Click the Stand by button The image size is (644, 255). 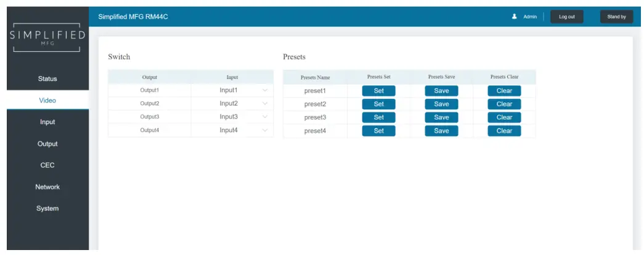coord(616,17)
